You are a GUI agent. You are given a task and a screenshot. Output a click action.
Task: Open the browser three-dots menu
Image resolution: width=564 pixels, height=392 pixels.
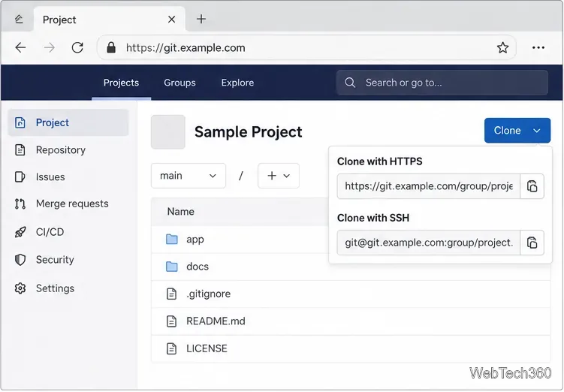(x=538, y=47)
